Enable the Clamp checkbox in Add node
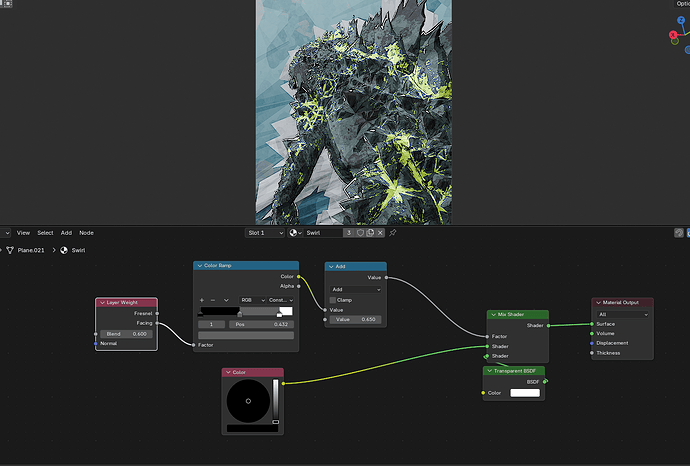The image size is (690, 466). [x=333, y=300]
